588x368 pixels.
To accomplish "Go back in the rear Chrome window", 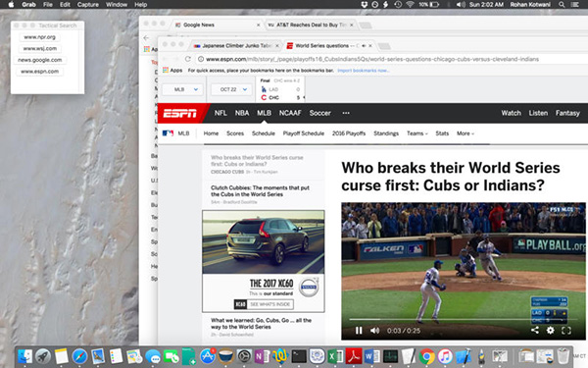I will (x=146, y=38).
